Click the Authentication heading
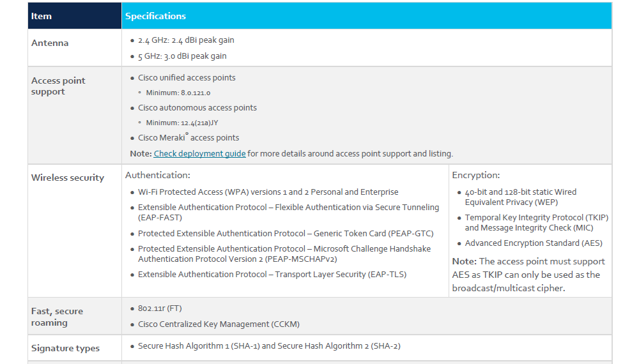 (x=158, y=175)
